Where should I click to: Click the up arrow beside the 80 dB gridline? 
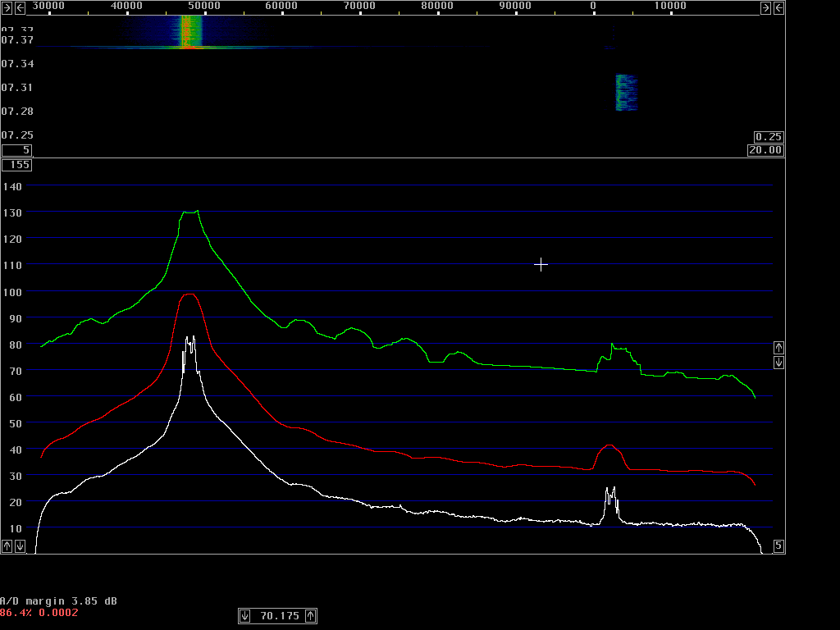[778, 348]
